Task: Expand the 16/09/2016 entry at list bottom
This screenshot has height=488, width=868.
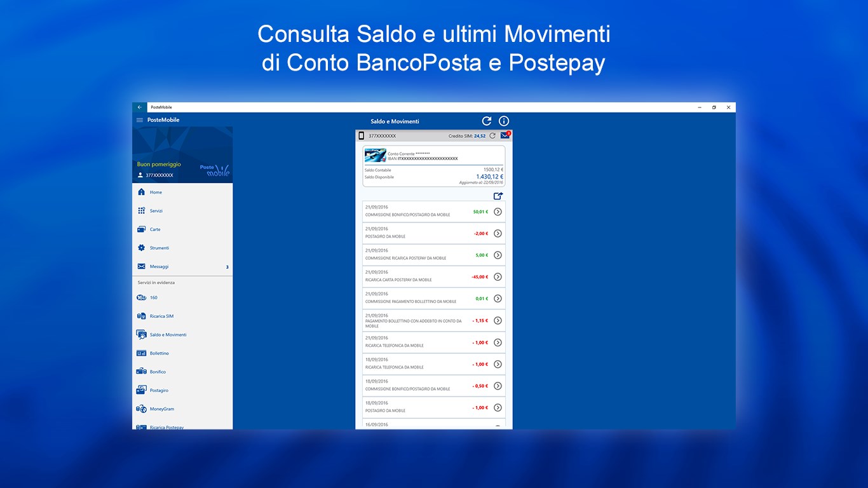Action: tap(498, 424)
